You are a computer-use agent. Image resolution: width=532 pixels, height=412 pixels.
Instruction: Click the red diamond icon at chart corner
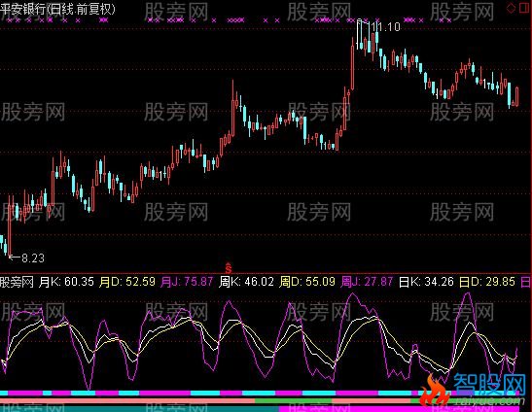pyautogui.click(x=511, y=8)
